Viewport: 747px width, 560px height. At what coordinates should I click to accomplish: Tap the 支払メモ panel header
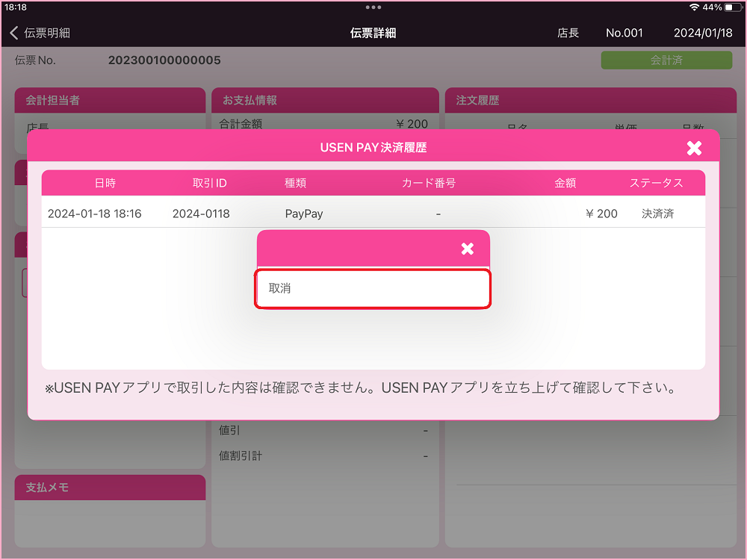point(110,488)
